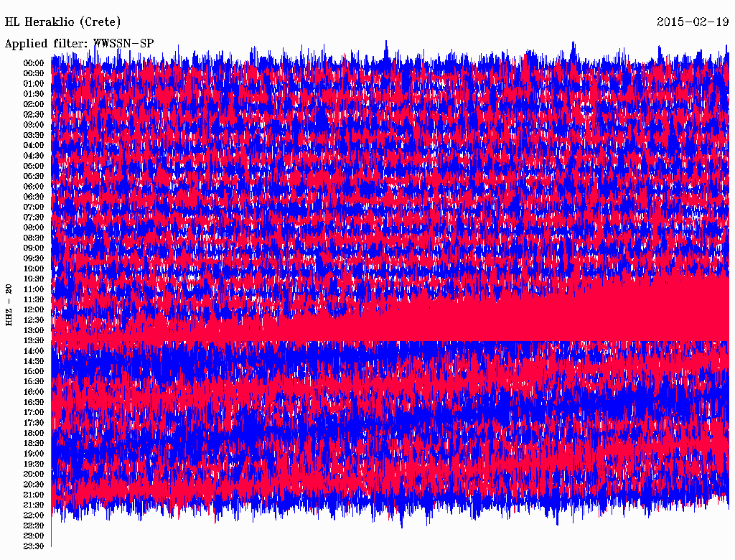This screenshot has height=560, width=735.
Task: Click the date label '2015-02-19'
Action: [693, 22]
